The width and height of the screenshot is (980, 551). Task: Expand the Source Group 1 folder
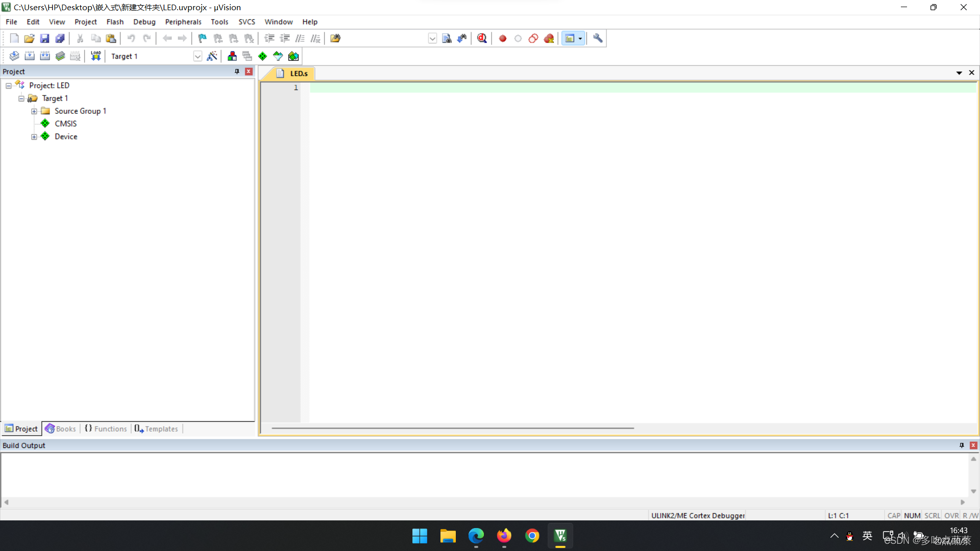(x=34, y=111)
